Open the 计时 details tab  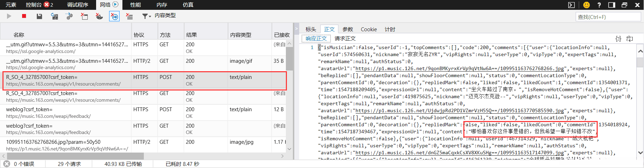tap(390, 29)
